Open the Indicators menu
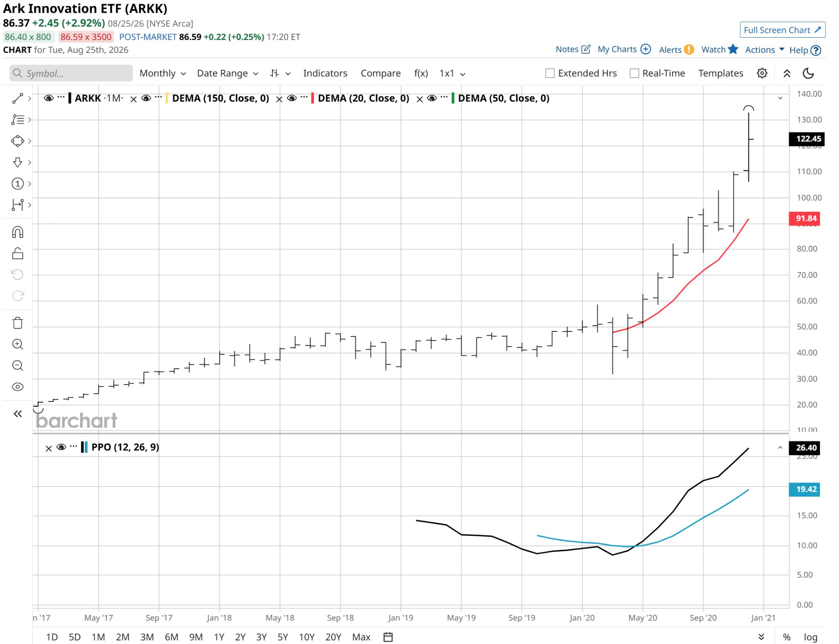839x644 pixels. [325, 73]
